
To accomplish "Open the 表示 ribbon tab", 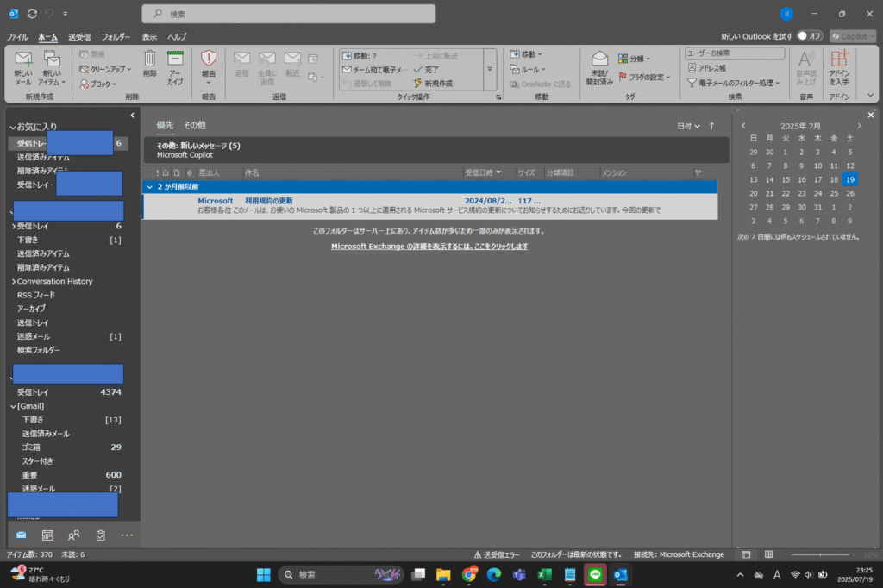I will click(149, 37).
